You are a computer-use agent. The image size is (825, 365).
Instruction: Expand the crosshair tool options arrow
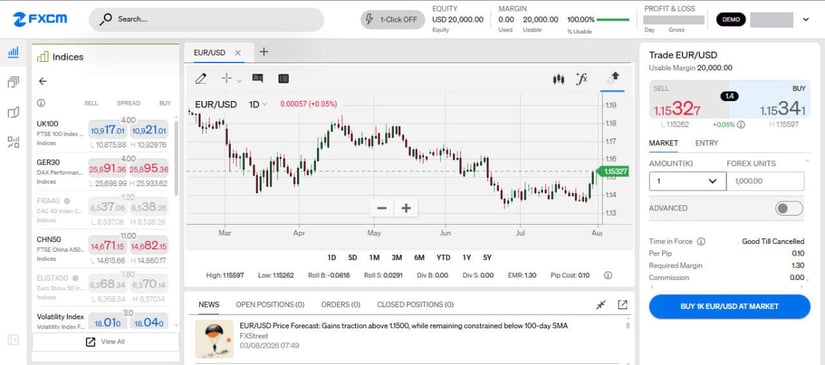coord(239,80)
